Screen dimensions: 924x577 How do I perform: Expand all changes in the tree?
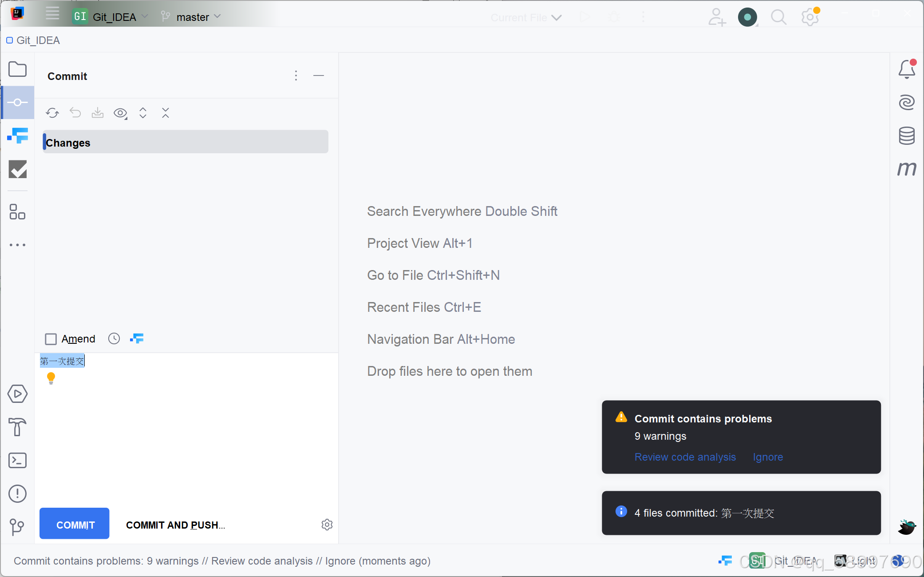143,113
